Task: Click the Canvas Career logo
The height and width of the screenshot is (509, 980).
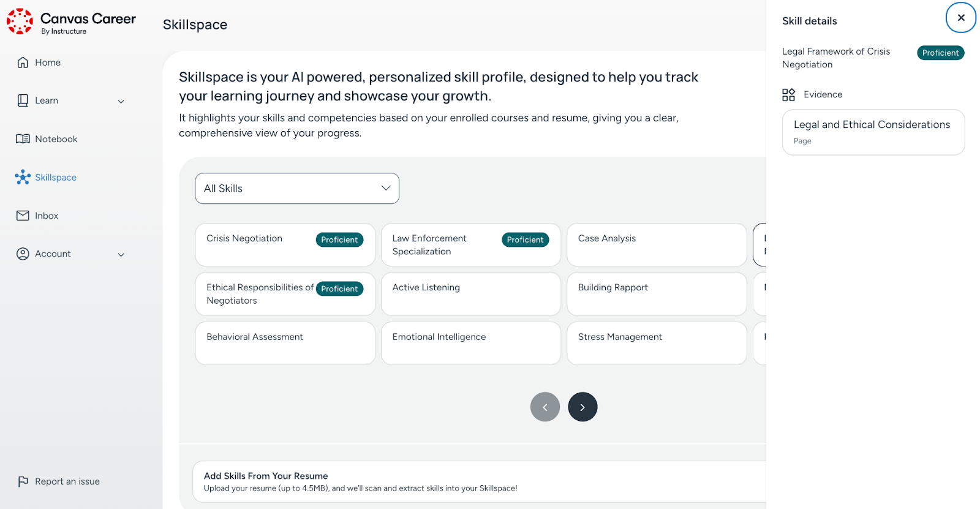Action: coord(20,21)
